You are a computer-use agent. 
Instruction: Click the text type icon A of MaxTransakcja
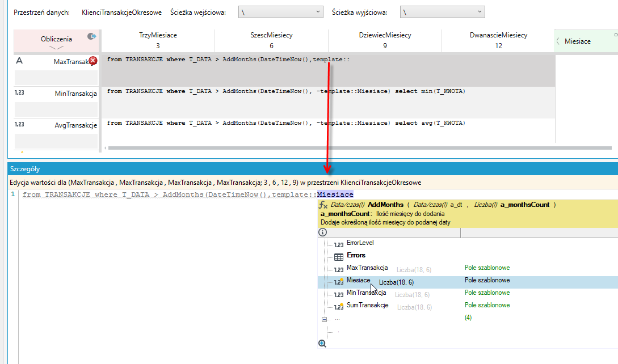click(x=19, y=61)
